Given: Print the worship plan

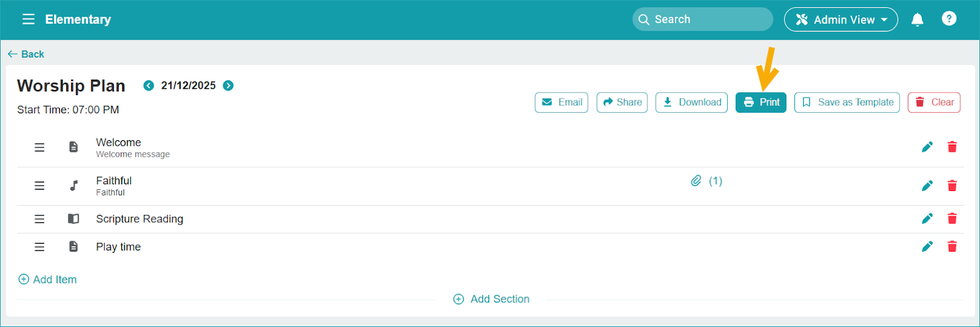Looking at the screenshot, I should [761, 102].
